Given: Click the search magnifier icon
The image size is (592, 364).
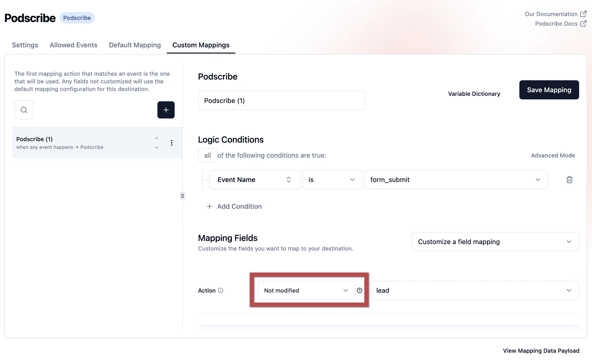Looking at the screenshot, I should click(24, 110).
